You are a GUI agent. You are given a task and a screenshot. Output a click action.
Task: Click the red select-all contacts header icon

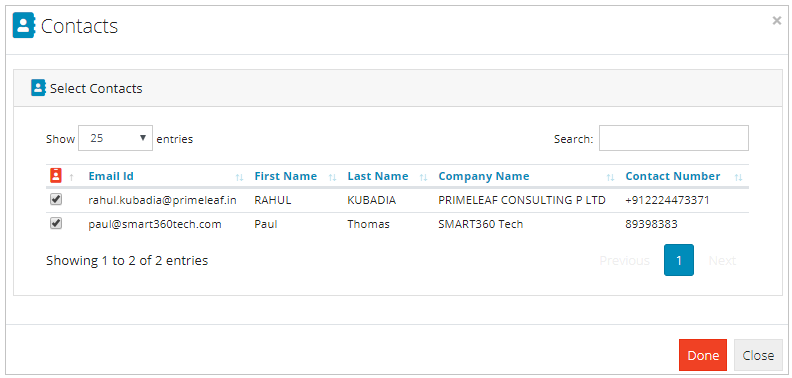pyautogui.click(x=56, y=176)
